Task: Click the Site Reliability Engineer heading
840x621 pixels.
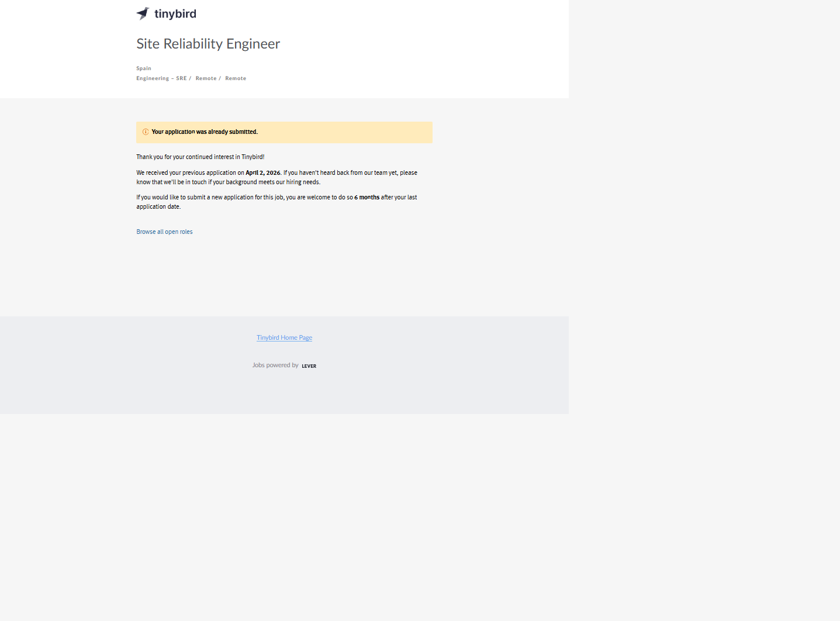Action: coord(208,44)
